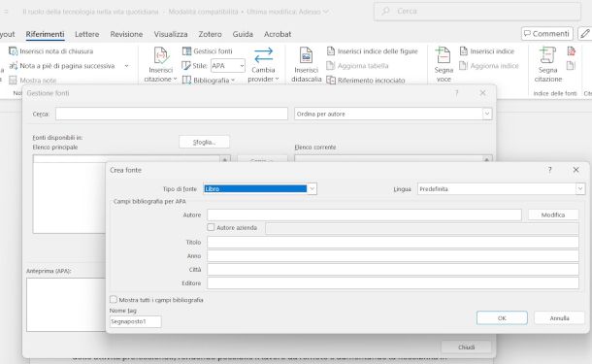Image resolution: width=592 pixels, height=364 pixels.
Task: Open the Stile APA dropdown
Action: (x=242, y=66)
